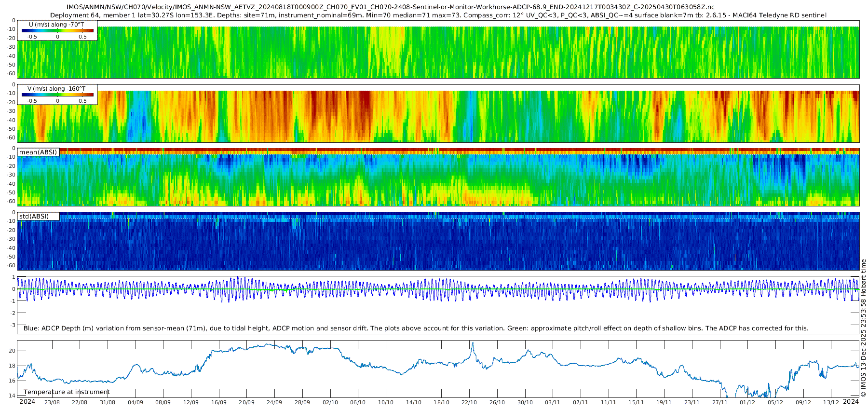
Task: Click the V (m/s) velocity colorbar
Action: click(57, 95)
